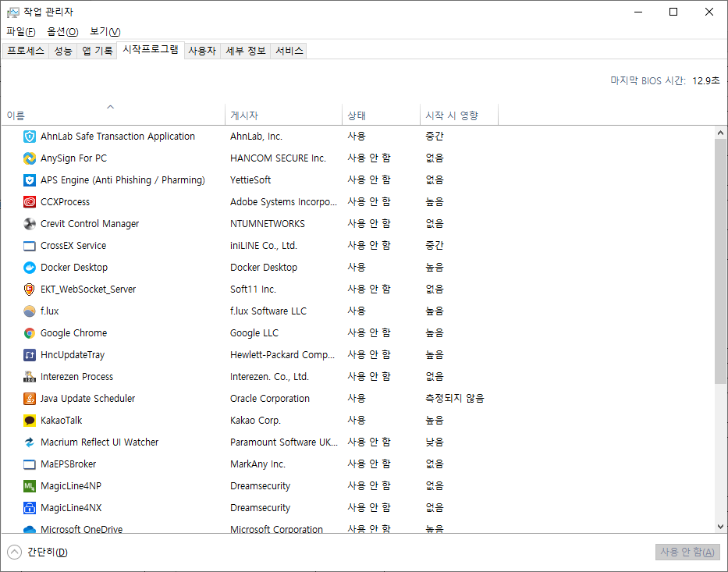Click publisher iniLINE Co., Ltd.
This screenshot has height=572, width=728.
pyautogui.click(x=263, y=246)
